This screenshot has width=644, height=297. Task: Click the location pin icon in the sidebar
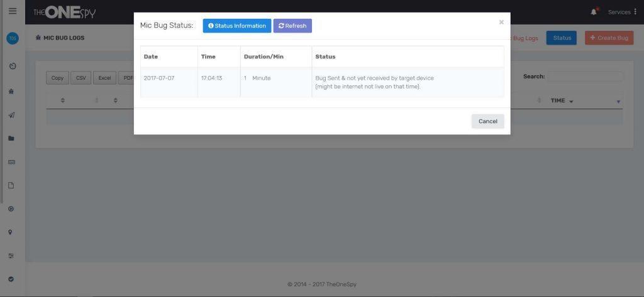tap(11, 232)
